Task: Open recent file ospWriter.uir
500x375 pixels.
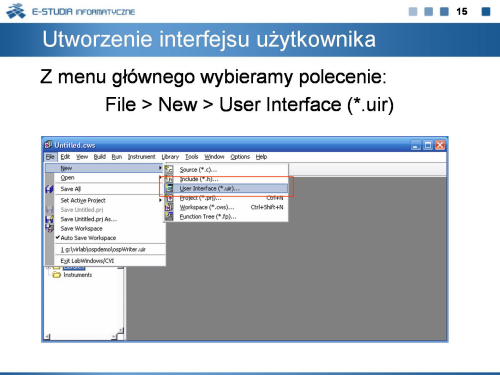Action: coord(103,249)
